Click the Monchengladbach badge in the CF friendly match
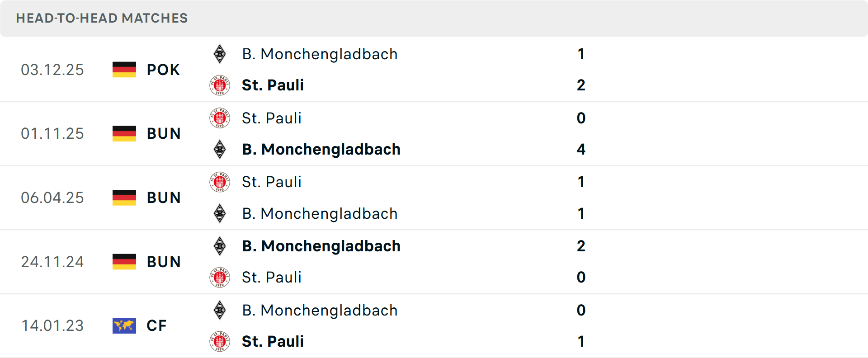 pos(220,310)
